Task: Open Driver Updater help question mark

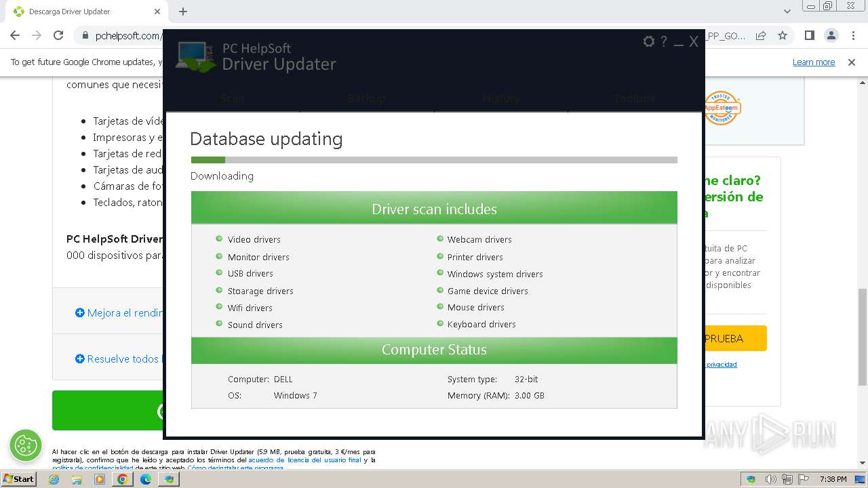Action: coord(664,41)
